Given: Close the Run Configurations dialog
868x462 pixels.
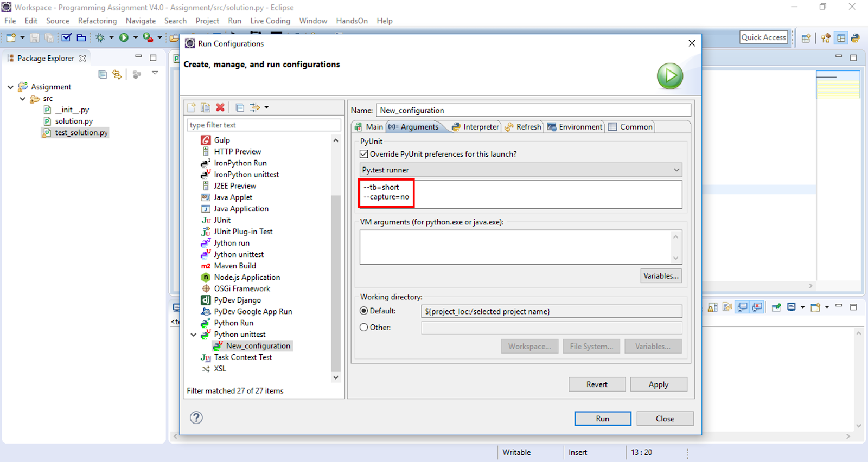Looking at the screenshot, I should tap(692, 43).
